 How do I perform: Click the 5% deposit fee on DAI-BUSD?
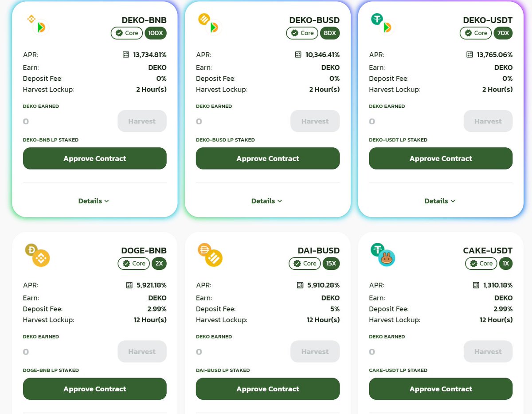pyautogui.click(x=335, y=309)
